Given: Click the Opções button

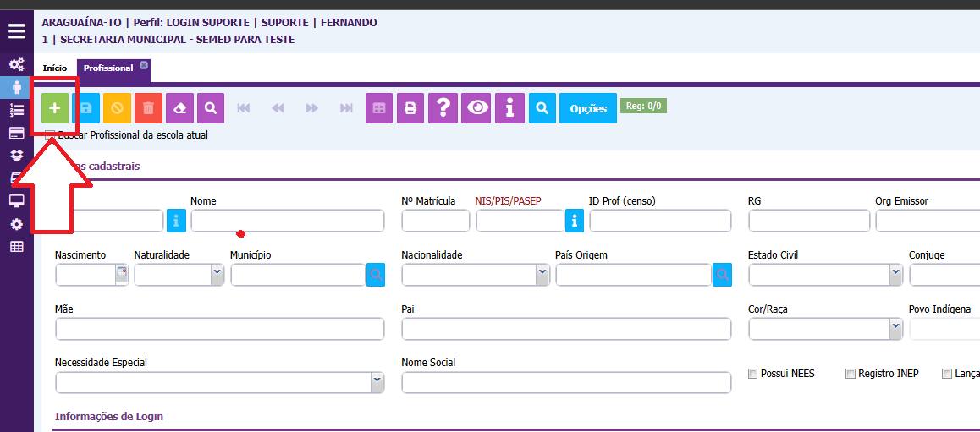Looking at the screenshot, I should 588,108.
